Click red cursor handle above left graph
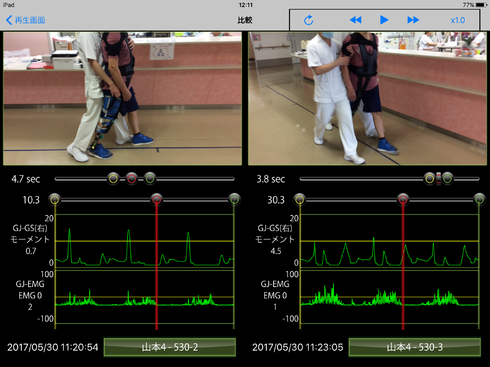This screenshot has height=367, width=490. click(156, 199)
